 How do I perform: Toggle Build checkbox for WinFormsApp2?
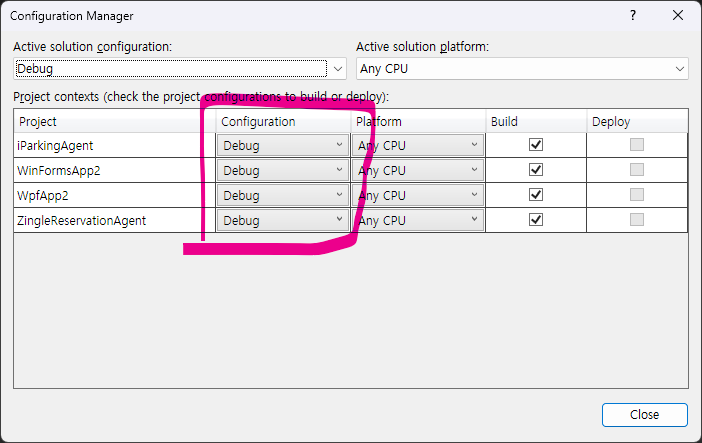[536, 170]
